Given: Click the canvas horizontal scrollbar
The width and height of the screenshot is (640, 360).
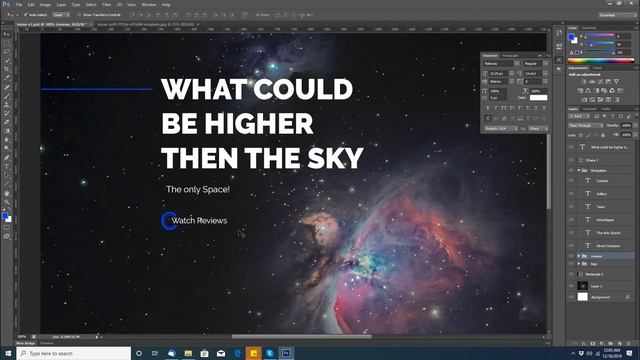Looking at the screenshot, I should [x=302, y=337].
